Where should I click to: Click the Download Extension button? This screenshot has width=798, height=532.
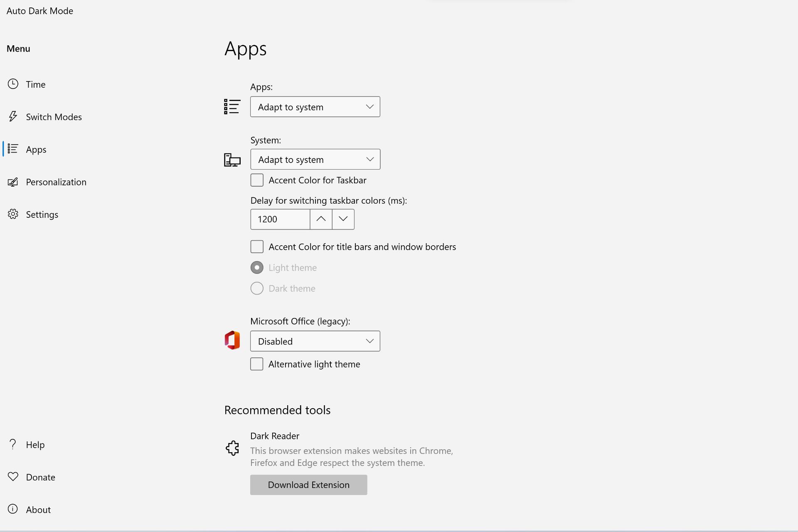pos(308,485)
